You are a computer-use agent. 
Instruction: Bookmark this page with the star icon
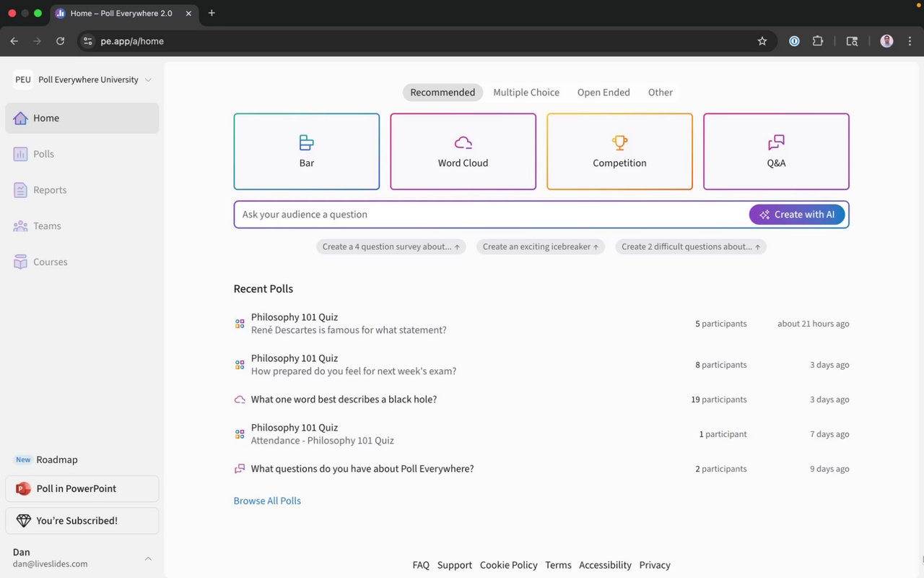click(762, 41)
